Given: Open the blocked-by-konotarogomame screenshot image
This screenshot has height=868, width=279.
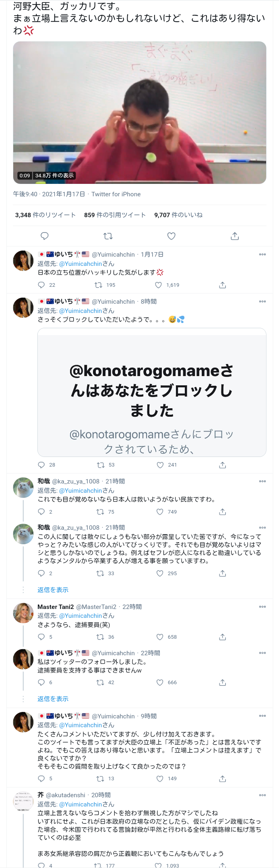Looking at the screenshot, I should 152,392.
